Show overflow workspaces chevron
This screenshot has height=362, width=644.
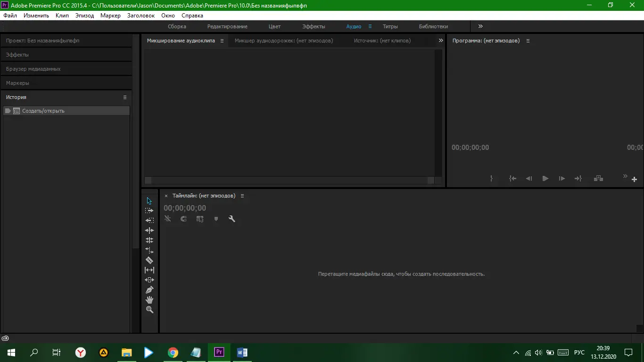tap(480, 26)
